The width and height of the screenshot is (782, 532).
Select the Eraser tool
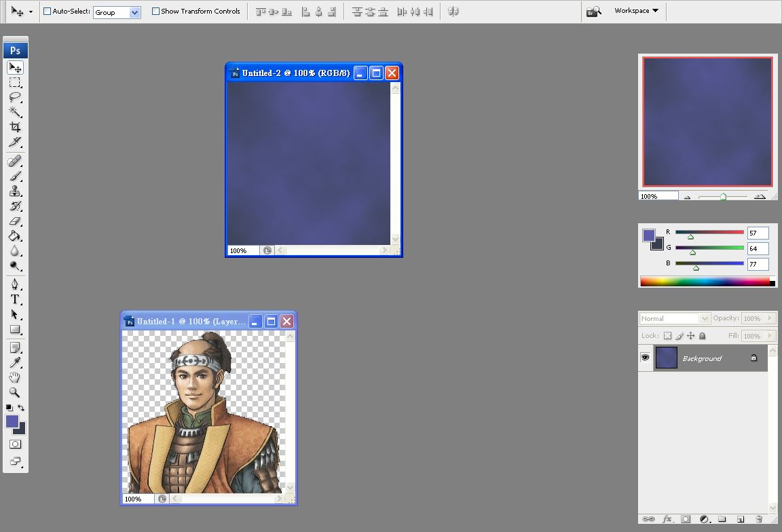coord(15,221)
